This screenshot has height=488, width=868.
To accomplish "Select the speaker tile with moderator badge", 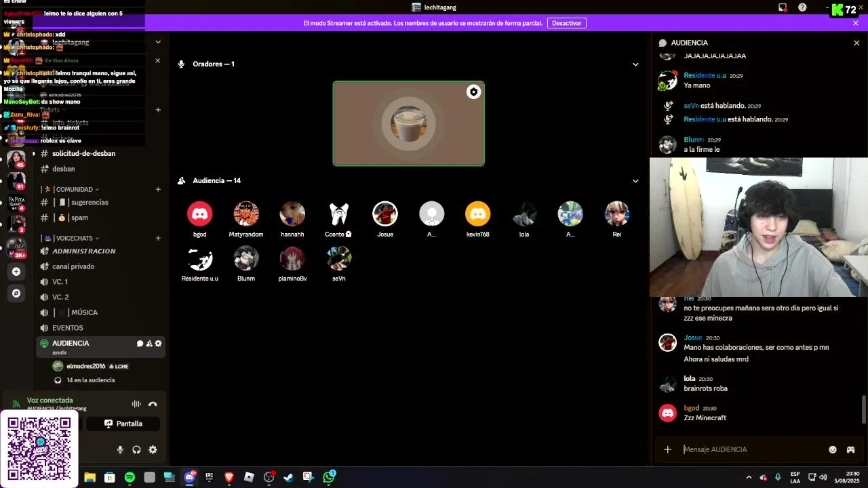I will [408, 123].
